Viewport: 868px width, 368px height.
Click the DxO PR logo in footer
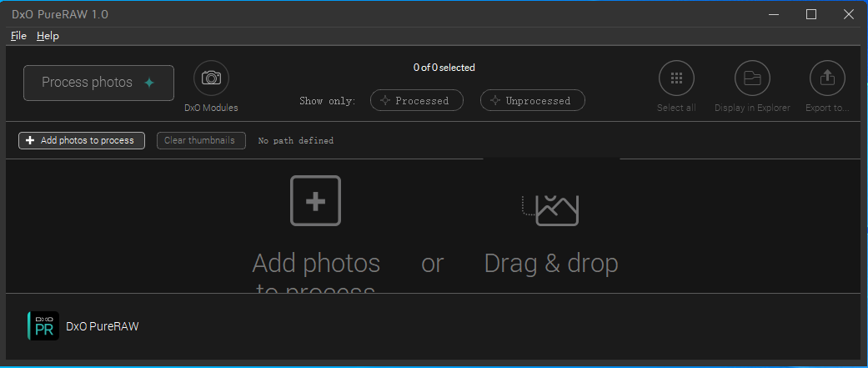(x=43, y=326)
